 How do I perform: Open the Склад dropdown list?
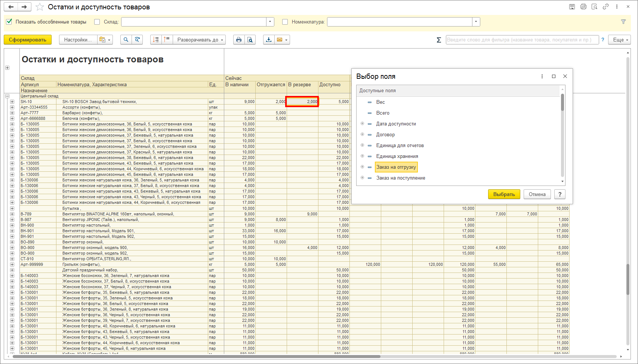point(270,22)
